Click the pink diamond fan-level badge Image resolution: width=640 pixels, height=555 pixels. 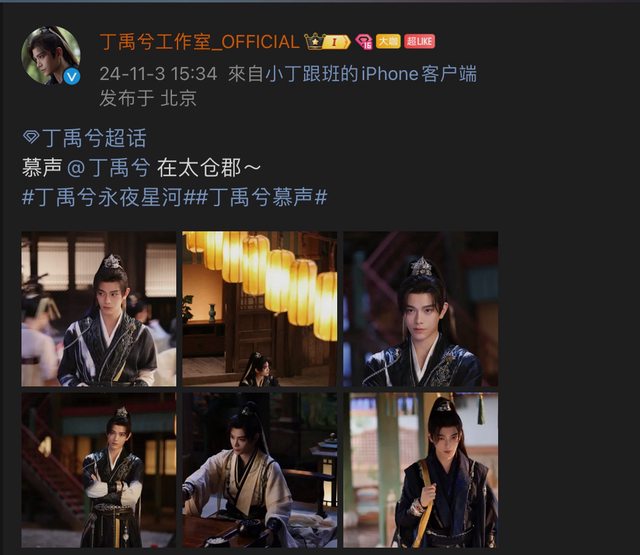click(364, 42)
